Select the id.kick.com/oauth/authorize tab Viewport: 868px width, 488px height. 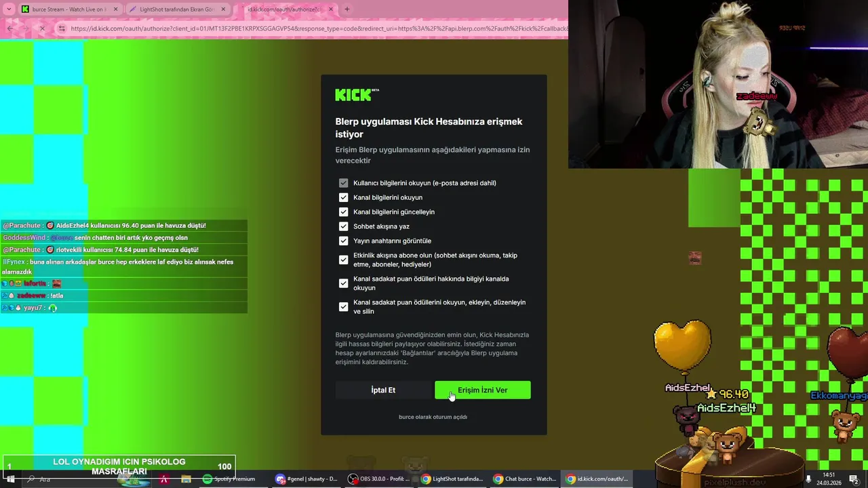(284, 9)
